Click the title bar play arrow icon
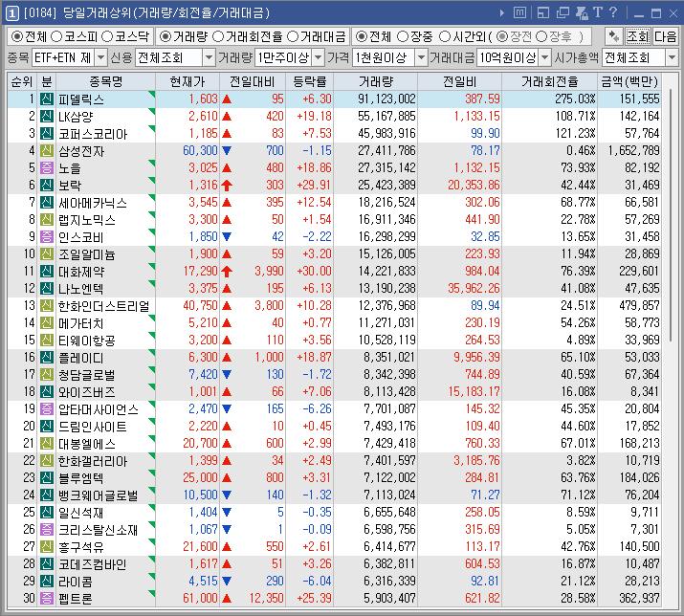This screenshot has width=684, height=616. 502,13
